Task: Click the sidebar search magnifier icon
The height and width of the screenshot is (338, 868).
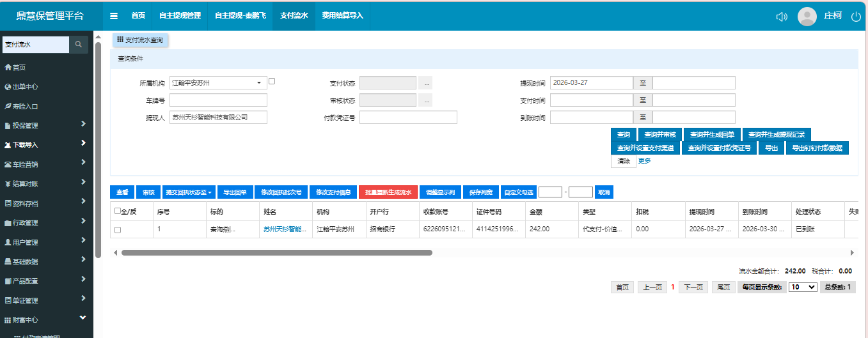Action: click(x=79, y=45)
